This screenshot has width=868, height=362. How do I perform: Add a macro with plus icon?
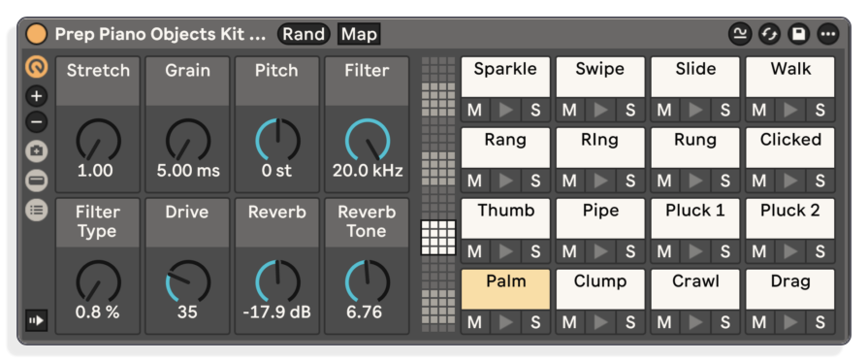coord(37,96)
